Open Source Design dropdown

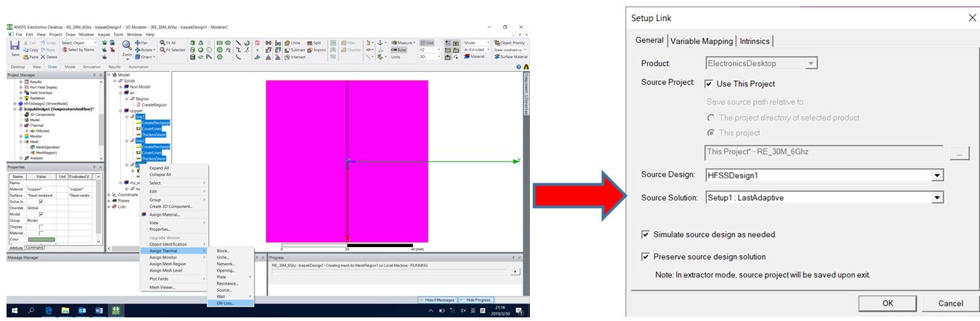[938, 175]
